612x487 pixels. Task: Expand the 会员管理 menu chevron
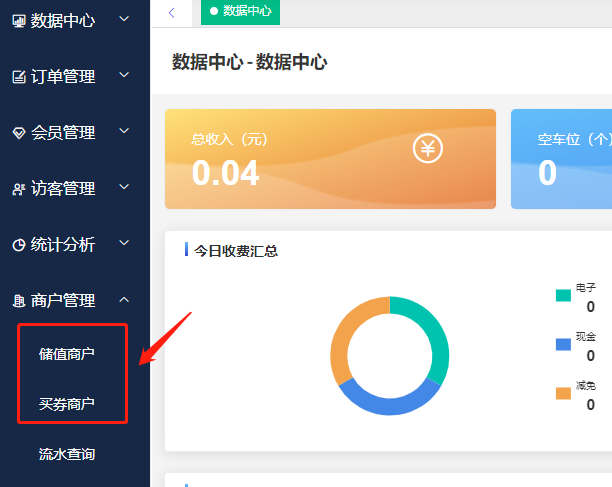(x=123, y=131)
